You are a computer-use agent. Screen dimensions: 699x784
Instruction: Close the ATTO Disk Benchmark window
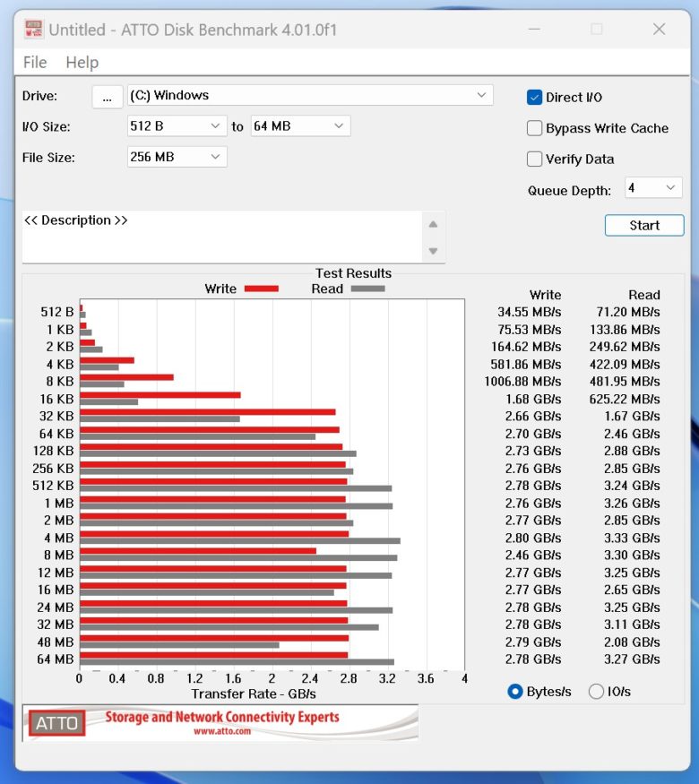click(x=659, y=29)
